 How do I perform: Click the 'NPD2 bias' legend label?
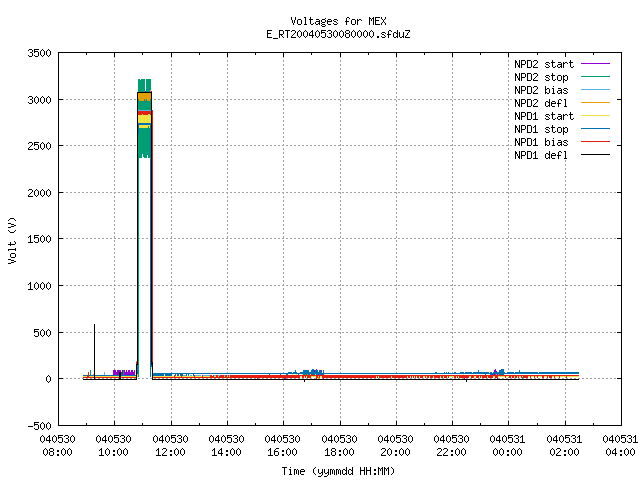(x=541, y=90)
